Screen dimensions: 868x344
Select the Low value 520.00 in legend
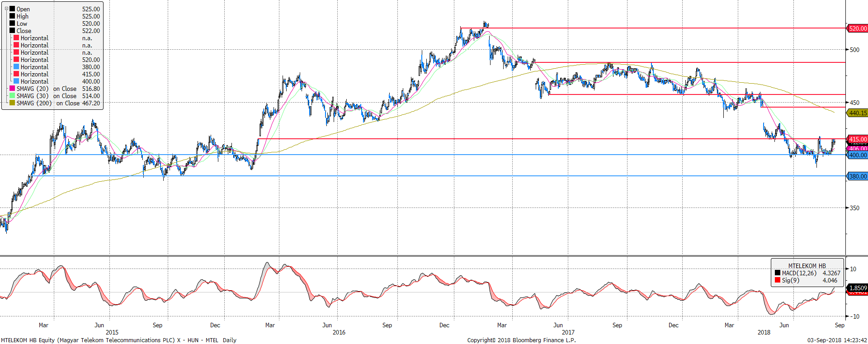click(x=91, y=24)
